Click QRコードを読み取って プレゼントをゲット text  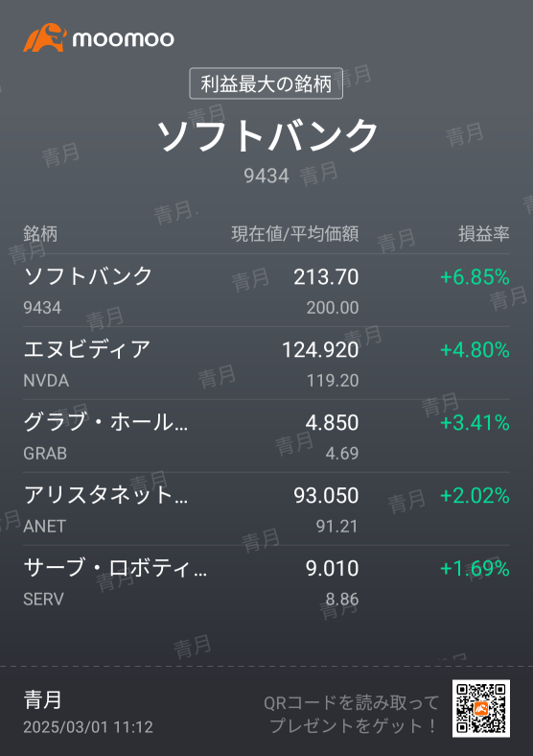(x=351, y=714)
